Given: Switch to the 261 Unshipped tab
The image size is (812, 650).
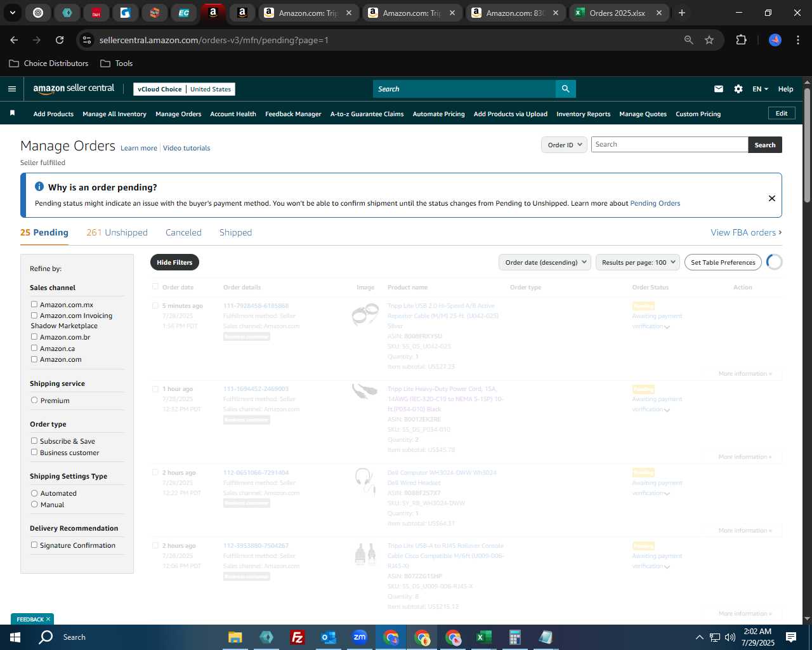Looking at the screenshot, I should pyautogui.click(x=117, y=232).
